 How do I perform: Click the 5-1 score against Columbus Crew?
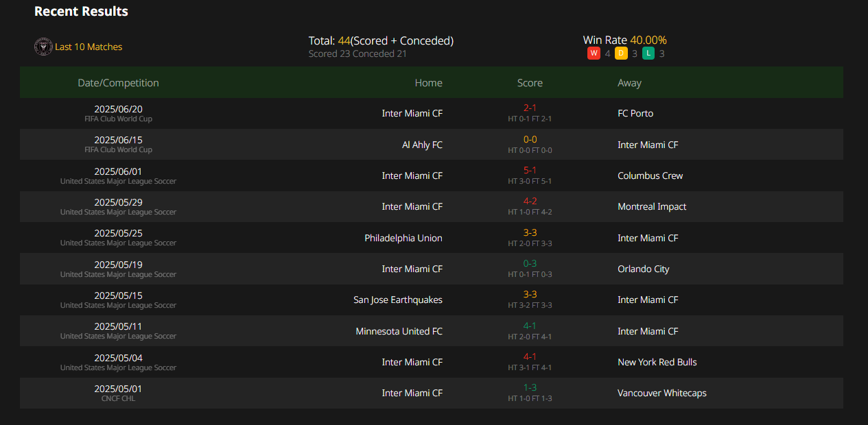pos(530,170)
